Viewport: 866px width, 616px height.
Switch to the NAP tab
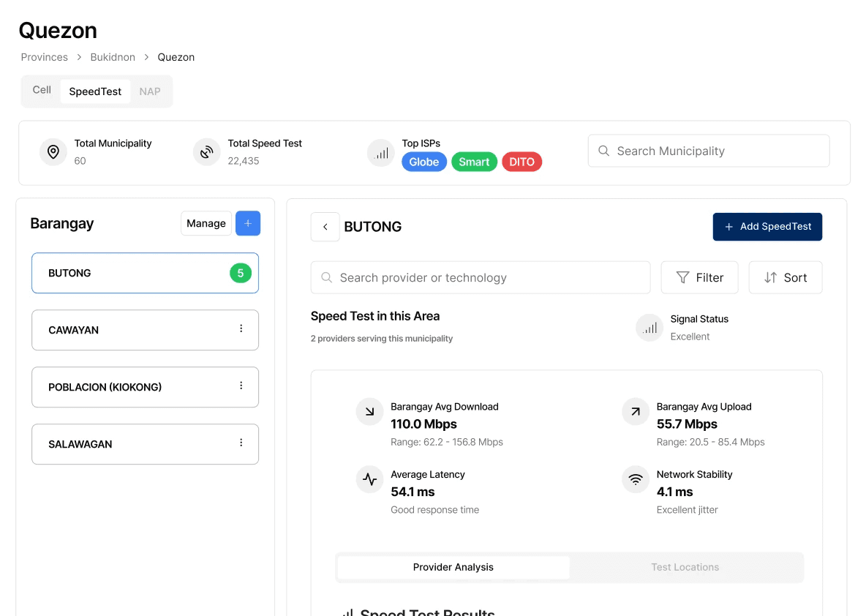pyautogui.click(x=150, y=91)
